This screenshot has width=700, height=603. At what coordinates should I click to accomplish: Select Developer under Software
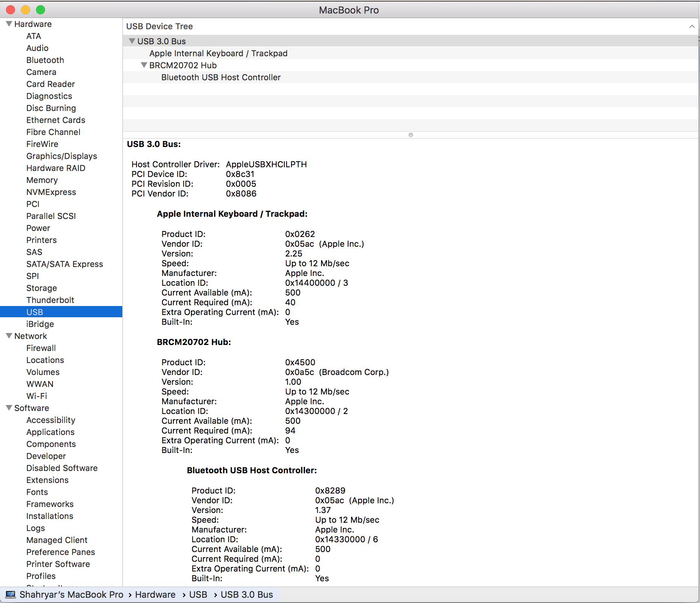[x=46, y=456]
